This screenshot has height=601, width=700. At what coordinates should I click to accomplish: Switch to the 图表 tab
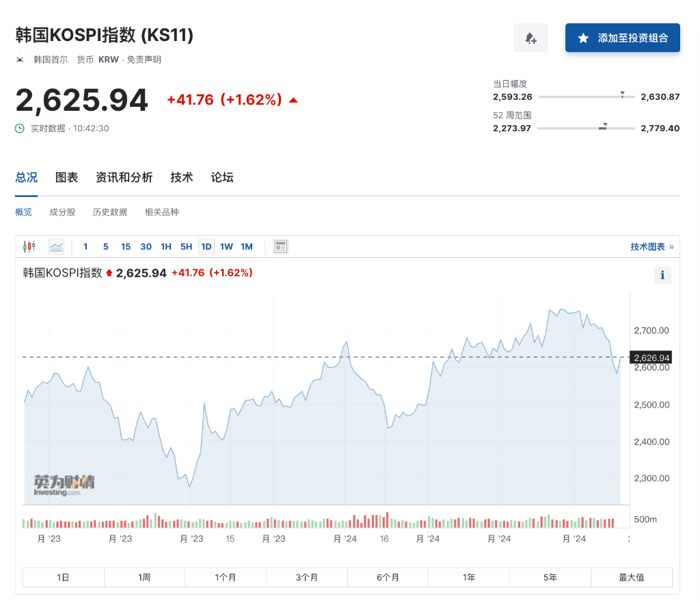(66, 177)
